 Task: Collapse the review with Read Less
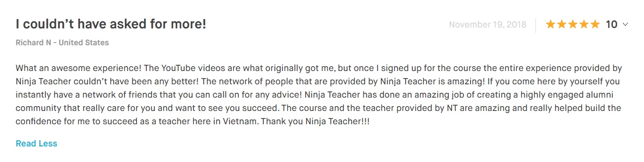click(36, 143)
